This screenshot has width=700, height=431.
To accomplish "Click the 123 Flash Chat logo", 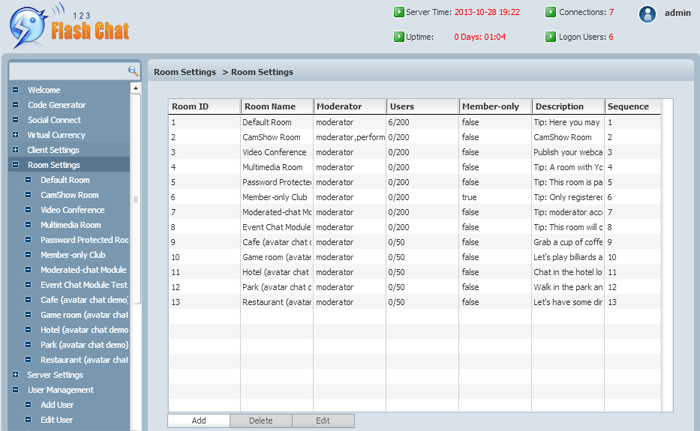I will pyautogui.click(x=67, y=29).
